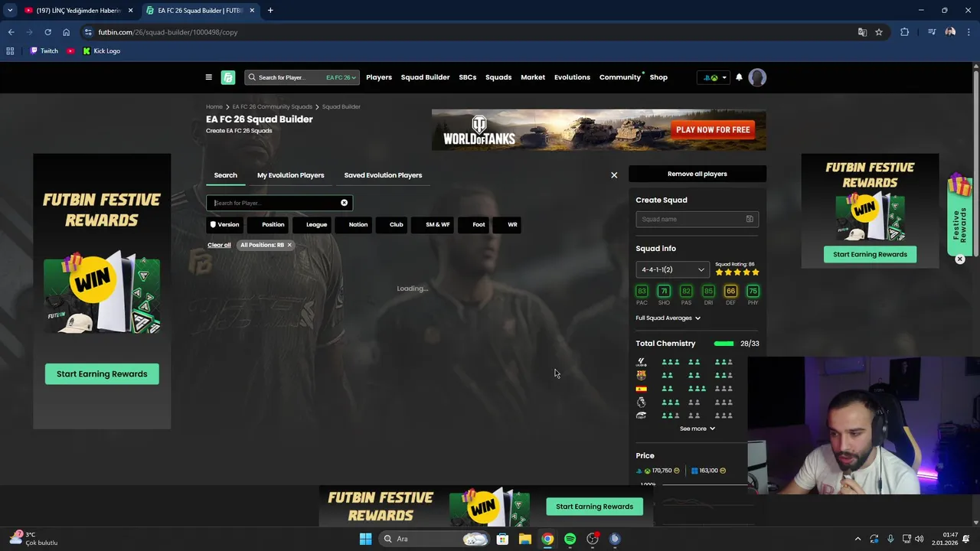Open the Twitch bookmark
The height and width of the screenshot is (551, 980).
(44, 51)
